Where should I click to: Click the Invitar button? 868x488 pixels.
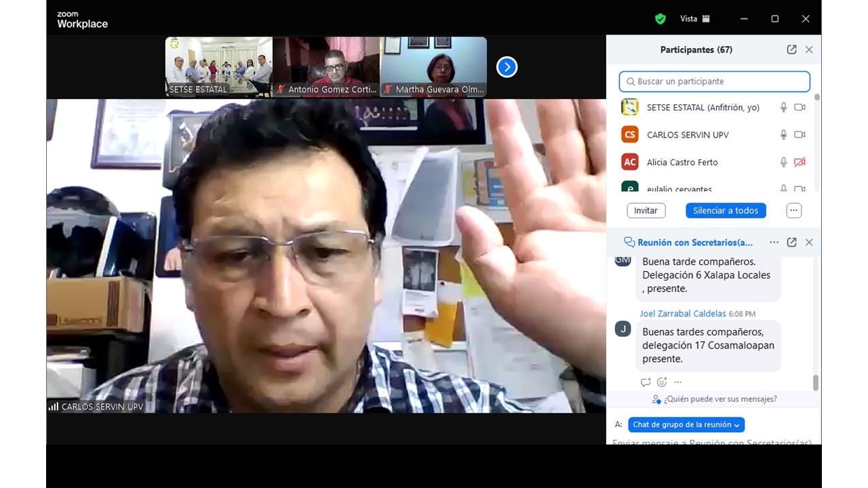pyautogui.click(x=646, y=211)
